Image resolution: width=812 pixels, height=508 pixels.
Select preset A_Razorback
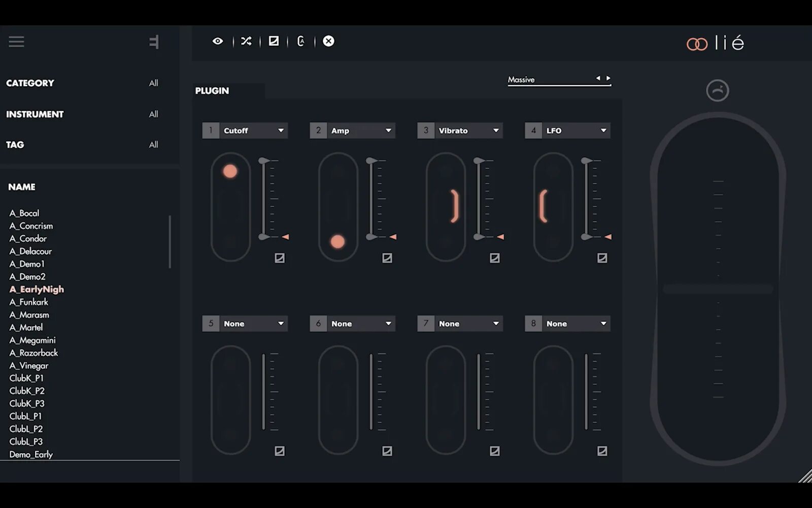point(33,353)
